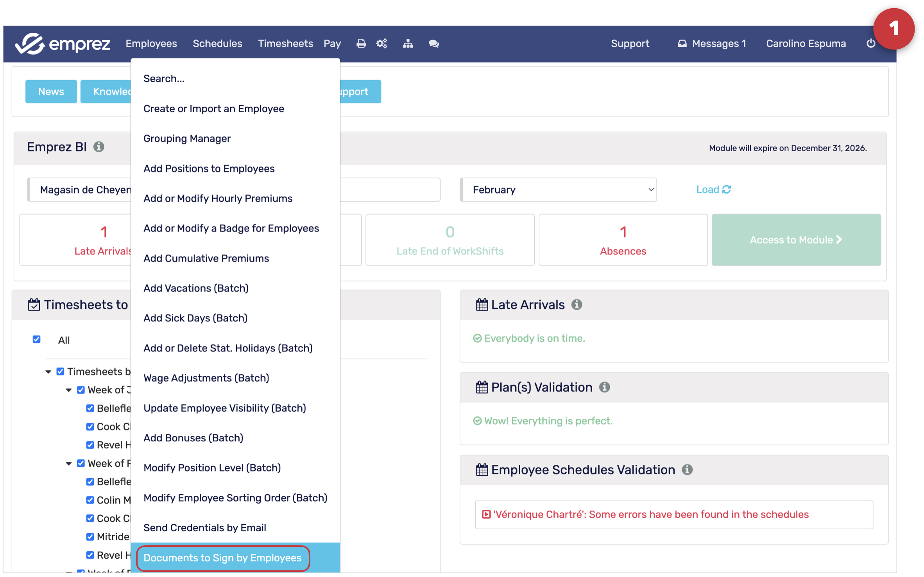Viewport: 924px width, 577px height.
Task: Select Documents to Sign by Employees
Action: pos(222,558)
